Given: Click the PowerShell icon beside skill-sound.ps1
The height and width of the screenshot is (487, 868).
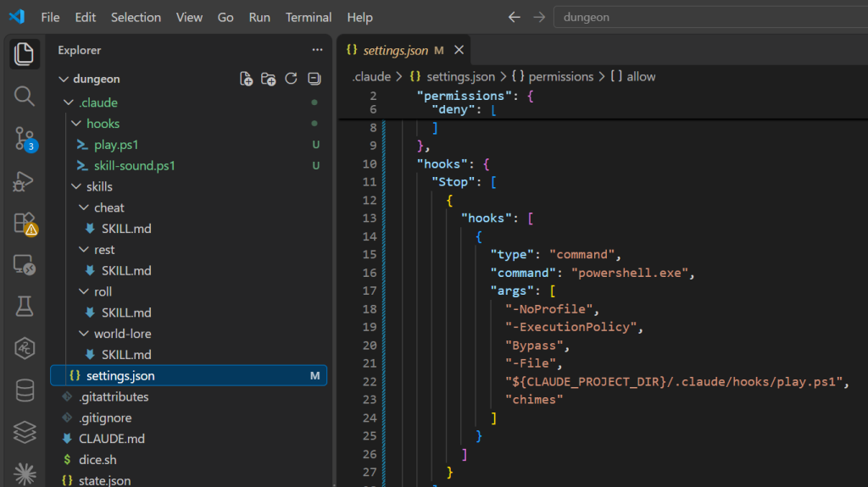Looking at the screenshot, I should coord(82,165).
